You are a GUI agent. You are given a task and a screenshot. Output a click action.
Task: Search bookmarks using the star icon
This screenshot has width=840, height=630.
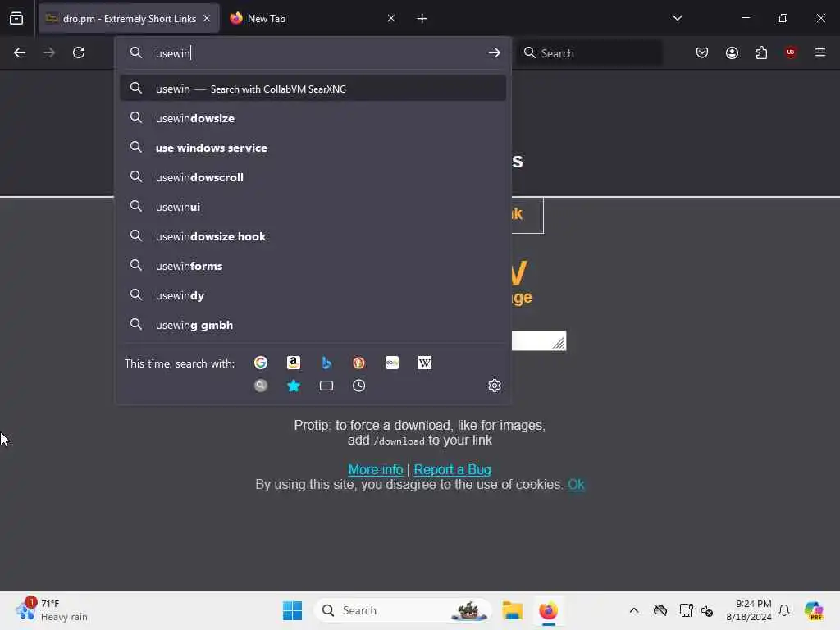coord(294,386)
